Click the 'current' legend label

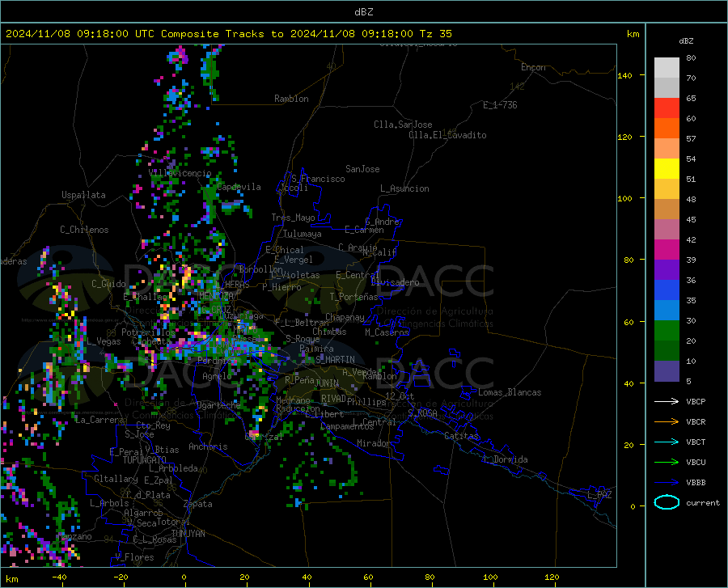tap(702, 502)
